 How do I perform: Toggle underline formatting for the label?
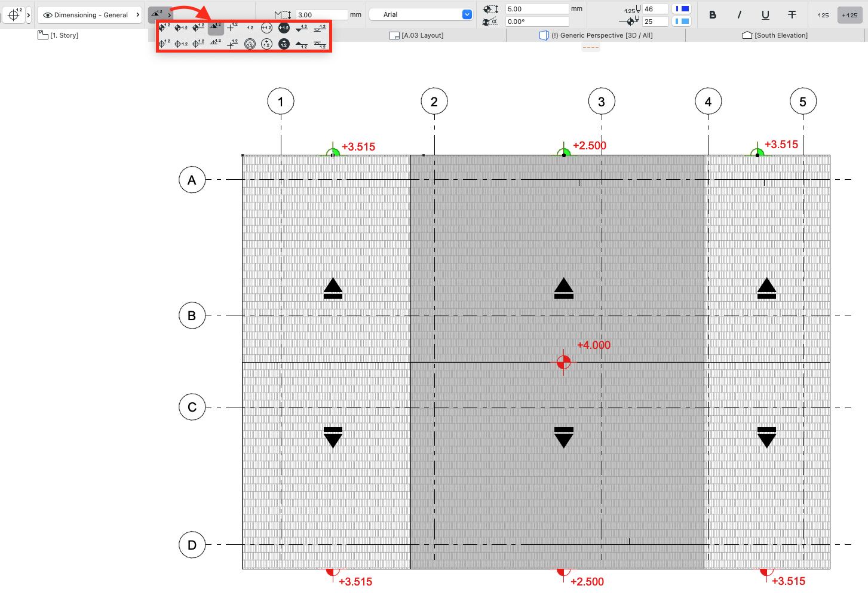[x=765, y=15]
